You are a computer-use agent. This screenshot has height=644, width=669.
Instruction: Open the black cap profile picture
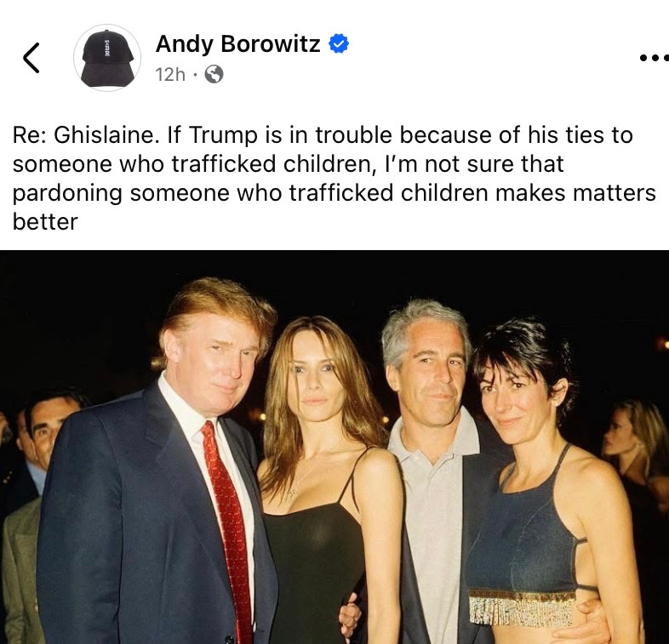point(107,58)
